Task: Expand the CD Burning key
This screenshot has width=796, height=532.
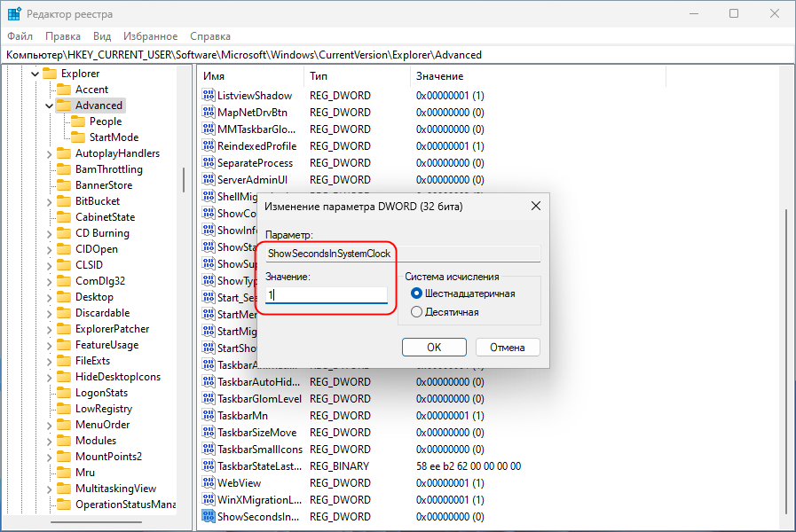Action: (x=49, y=234)
